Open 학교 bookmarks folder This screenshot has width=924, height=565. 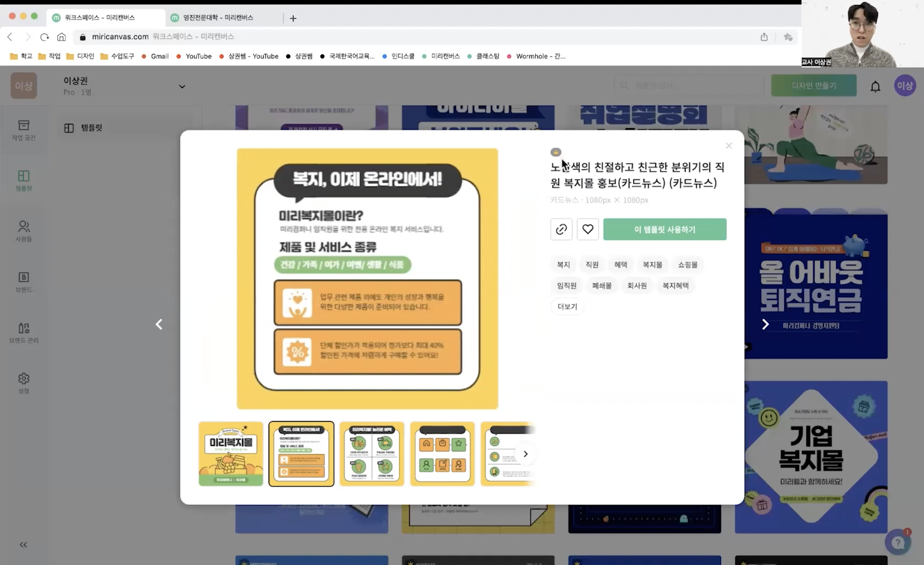(21, 56)
